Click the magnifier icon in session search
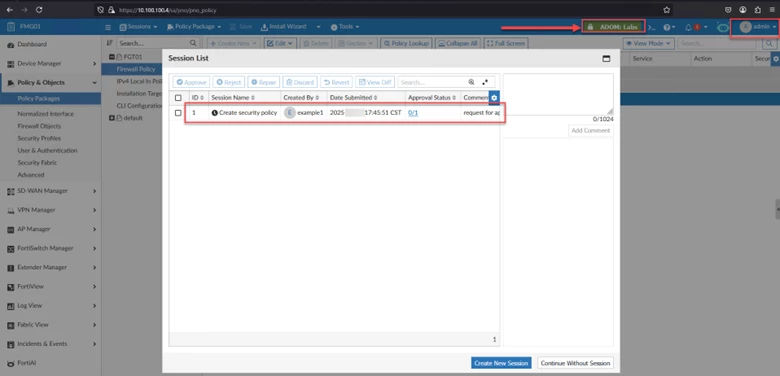This screenshot has height=376, width=780. coord(471,82)
